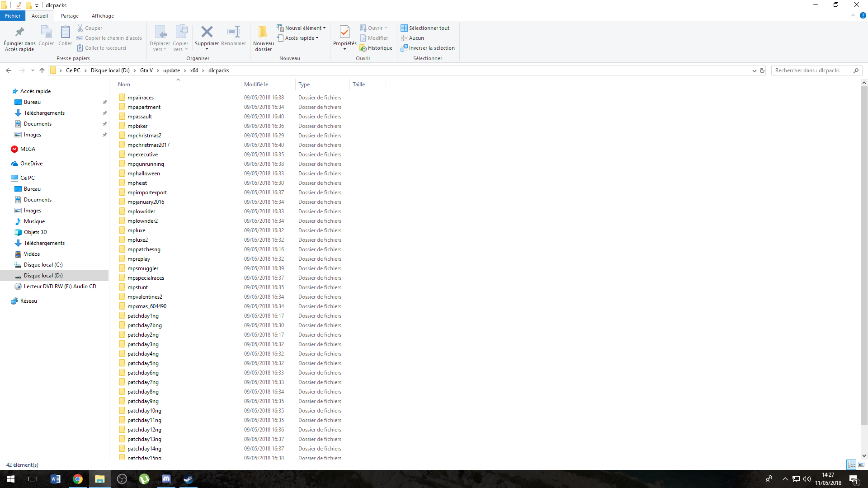Click the Ouvrir ribbon button
Viewport: 868px width, 488px height.
pyautogui.click(x=373, y=28)
